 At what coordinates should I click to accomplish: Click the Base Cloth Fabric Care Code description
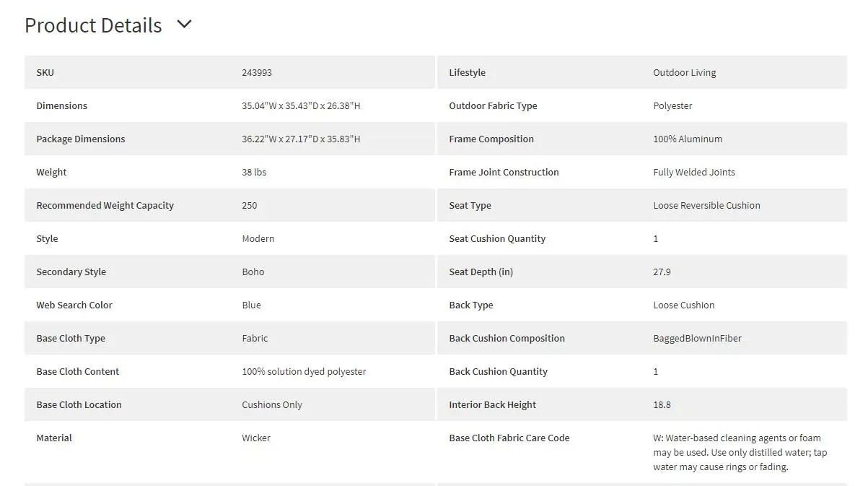[740, 452]
